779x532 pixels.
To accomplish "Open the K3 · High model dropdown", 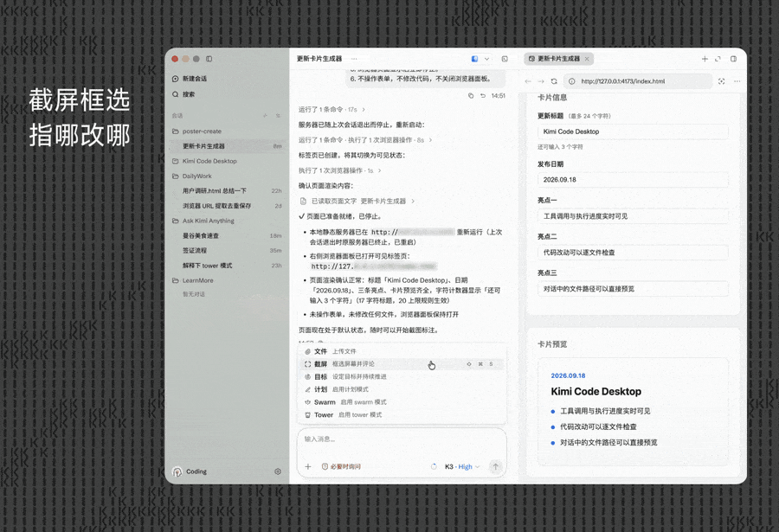I will 462,466.
